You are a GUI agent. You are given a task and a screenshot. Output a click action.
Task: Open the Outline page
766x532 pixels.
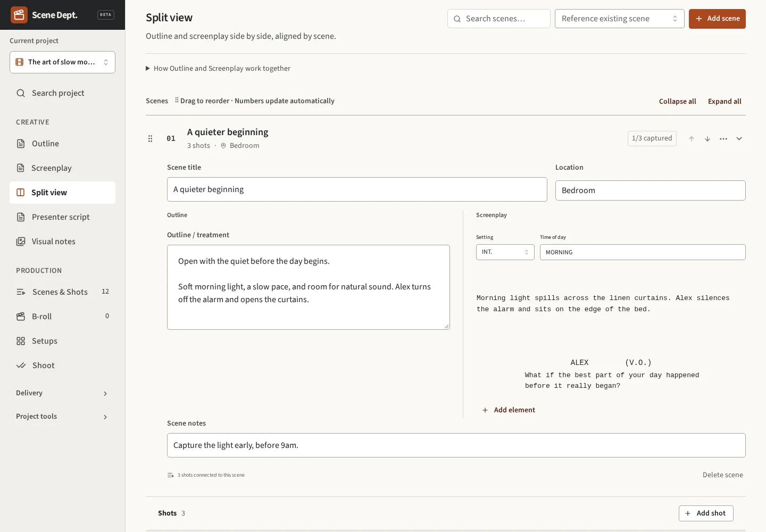coord(62,144)
